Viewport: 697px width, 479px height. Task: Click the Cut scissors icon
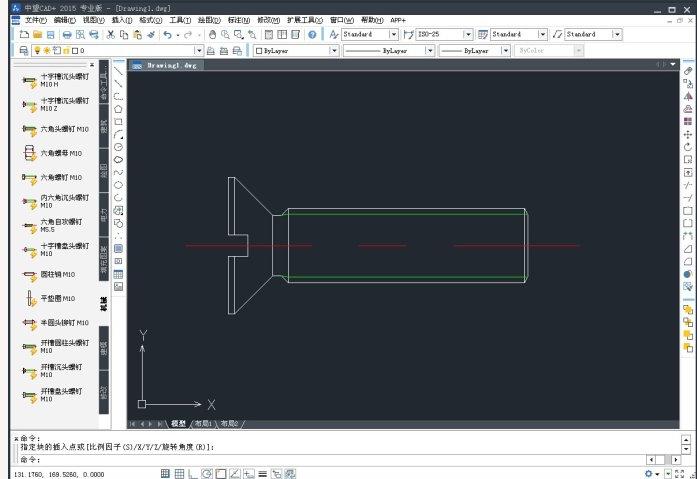pos(111,34)
